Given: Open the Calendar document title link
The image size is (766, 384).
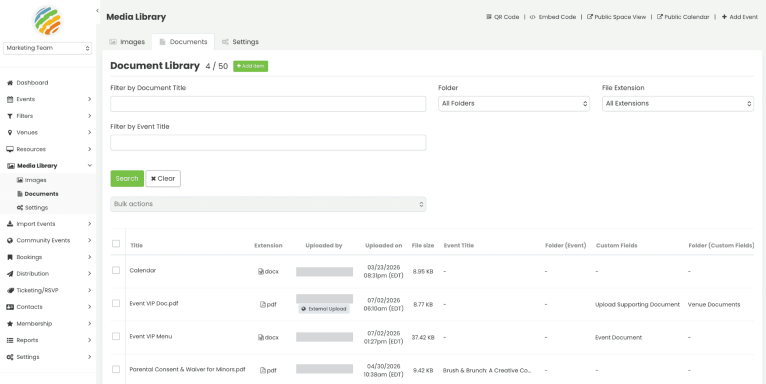Looking at the screenshot, I should 143,270.
